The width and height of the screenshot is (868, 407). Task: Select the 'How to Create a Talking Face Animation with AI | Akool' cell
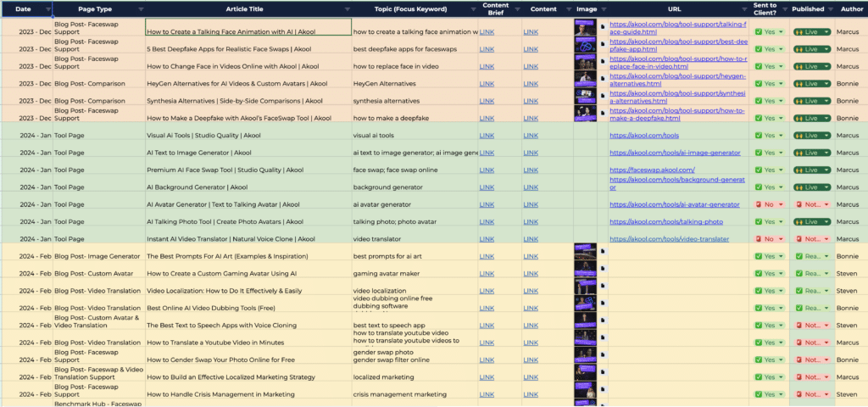(x=248, y=27)
